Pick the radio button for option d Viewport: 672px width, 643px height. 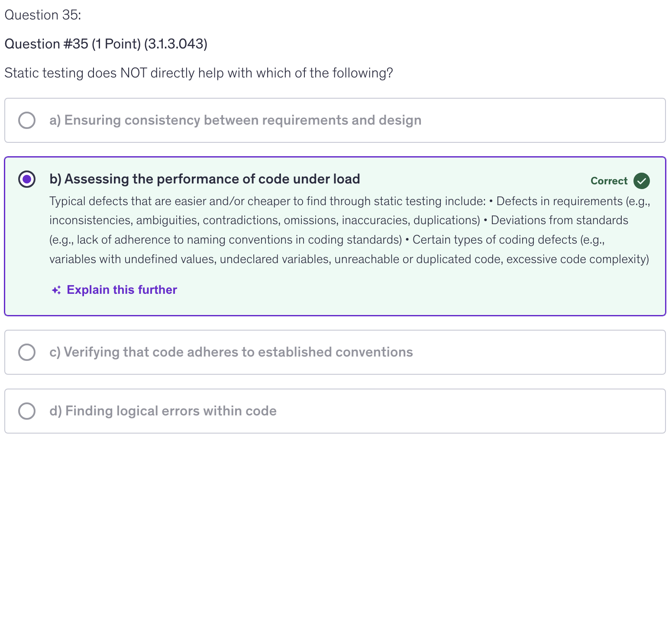tap(27, 411)
